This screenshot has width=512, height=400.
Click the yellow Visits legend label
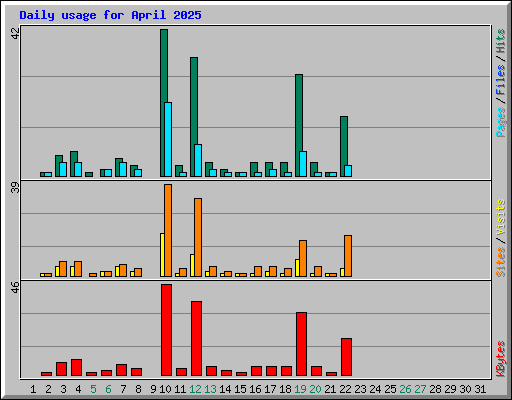pyautogui.click(x=501, y=218)
